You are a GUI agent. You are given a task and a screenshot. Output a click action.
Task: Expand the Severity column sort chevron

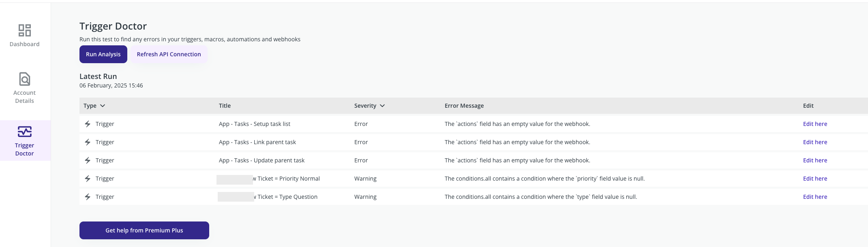[382, 106]
